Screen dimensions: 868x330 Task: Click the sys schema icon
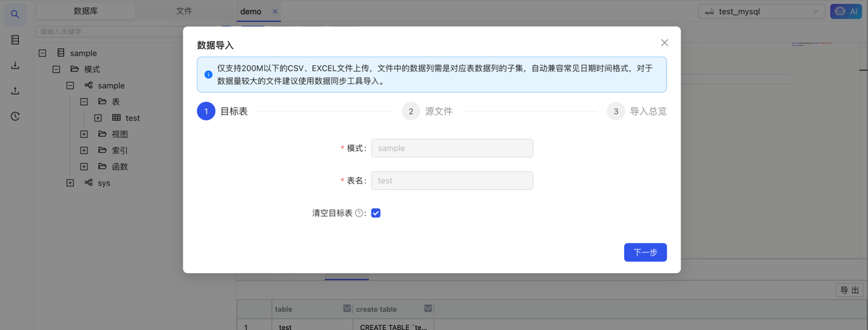89,183
